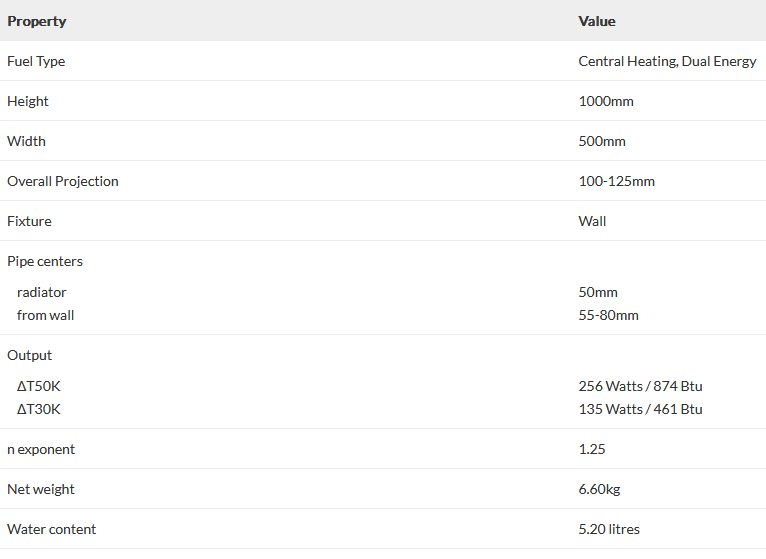Select the Width property label
This screenshot has height=559, width=766.
(27, 141)
